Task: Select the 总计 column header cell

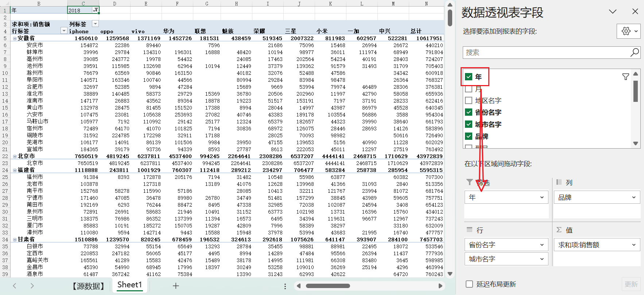Action: click(x=426, y=31)
